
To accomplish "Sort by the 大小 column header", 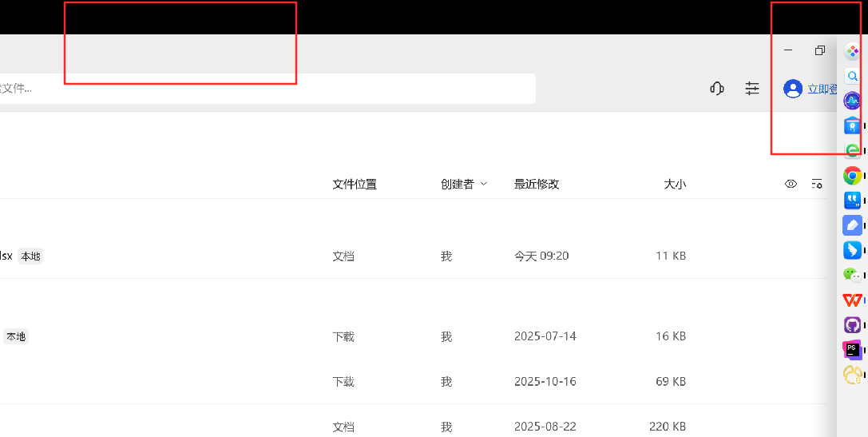I will [675, 184].
